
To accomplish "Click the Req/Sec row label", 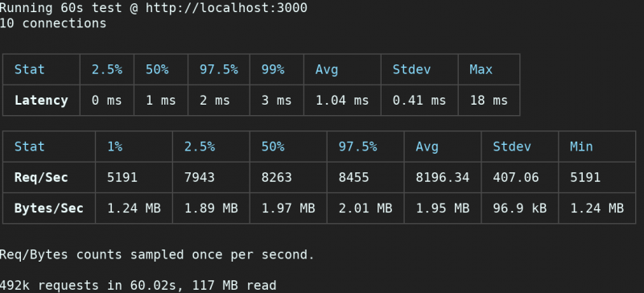I will pos(41,177).
